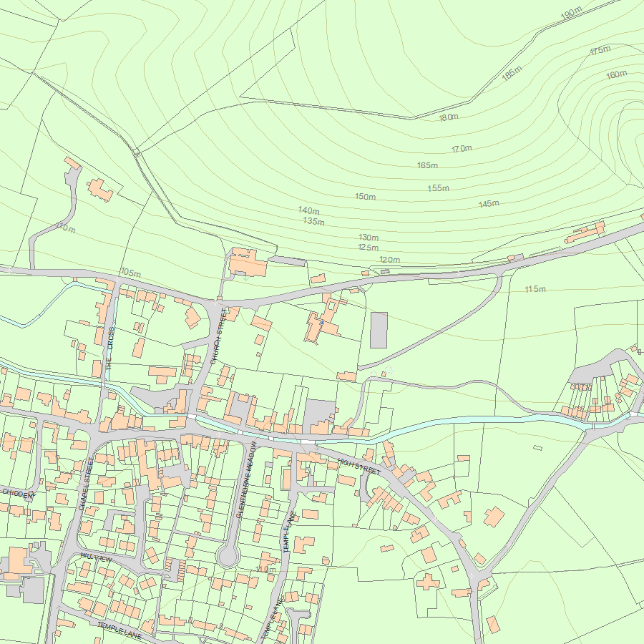This screenshot has height=644, width=644.
Task: Click the "190m" contour label
Action: (x=571, y=13)
